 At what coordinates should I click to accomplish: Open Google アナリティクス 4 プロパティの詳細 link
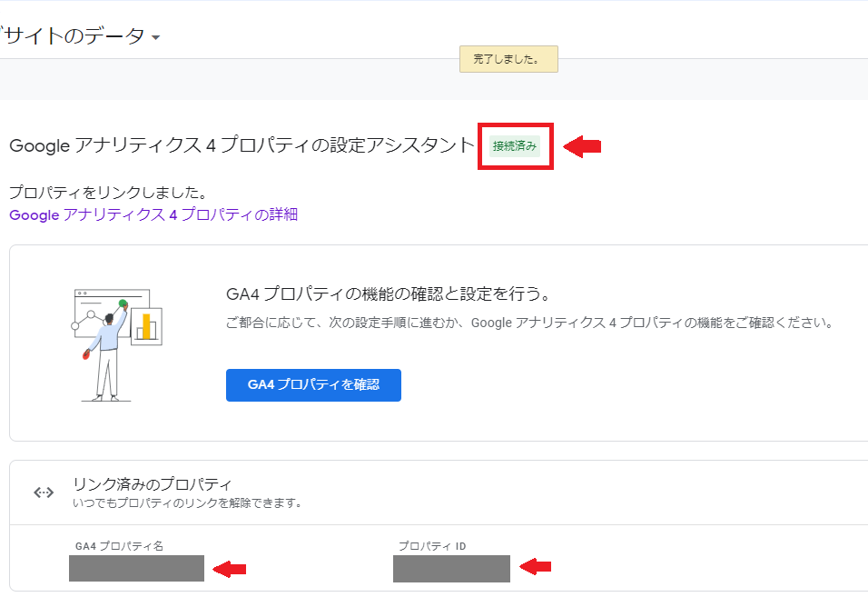click(x=153, y=214)
